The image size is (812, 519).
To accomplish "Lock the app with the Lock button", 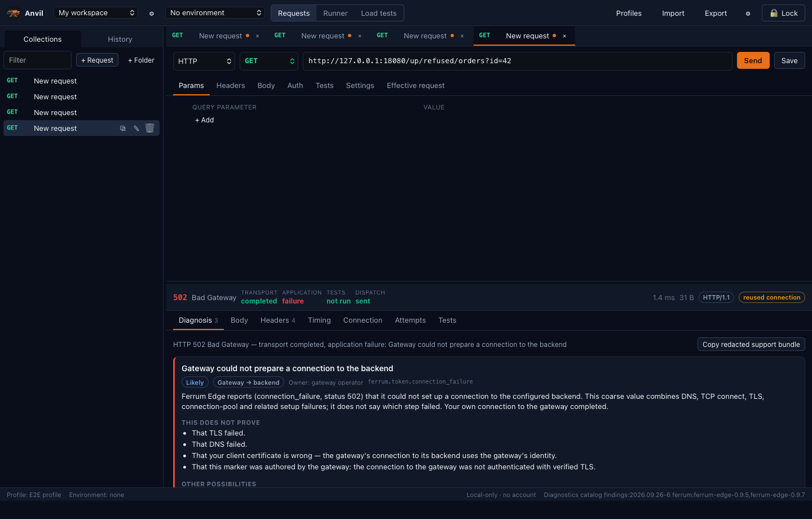I will pyautogui.click(x=783, y=13).
